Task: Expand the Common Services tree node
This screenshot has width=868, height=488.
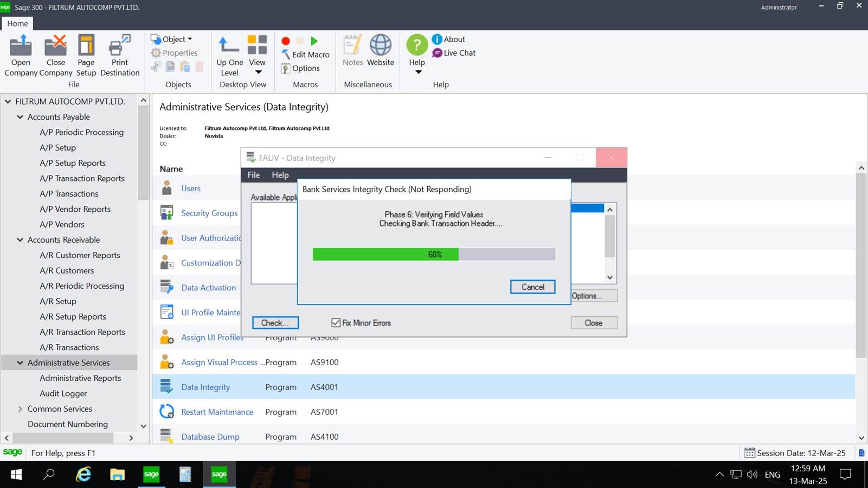Action: tap(21, 408)
